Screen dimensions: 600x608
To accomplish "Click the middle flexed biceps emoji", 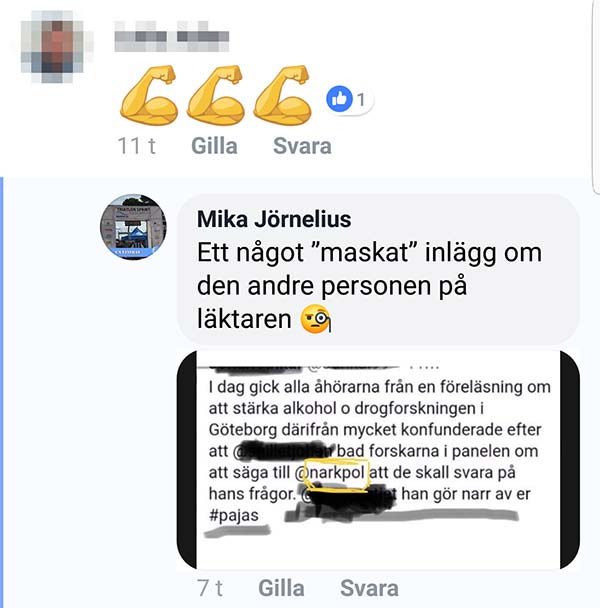I will coord(215,95).
